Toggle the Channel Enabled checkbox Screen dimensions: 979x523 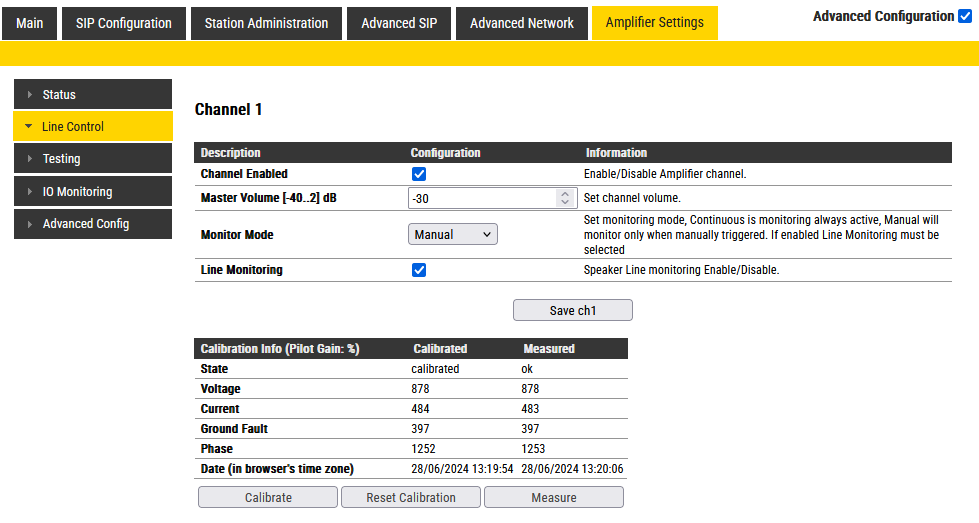tap(419, 174)
